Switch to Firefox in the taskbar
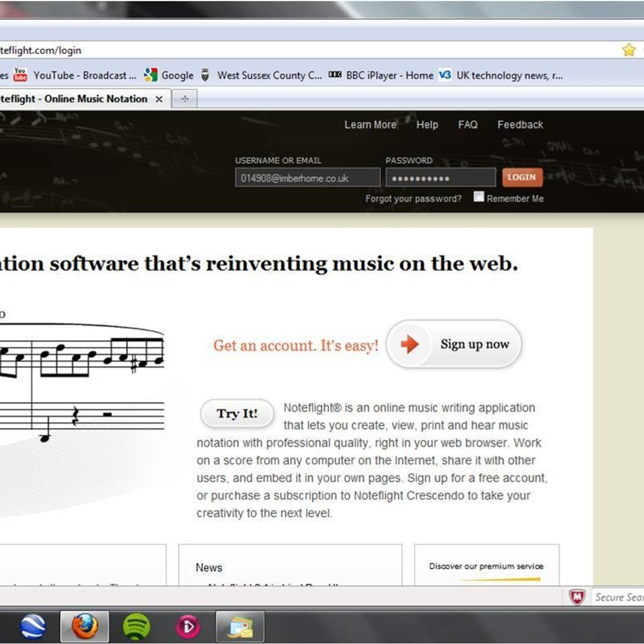644x644 pixels. [x=85, y=626]
